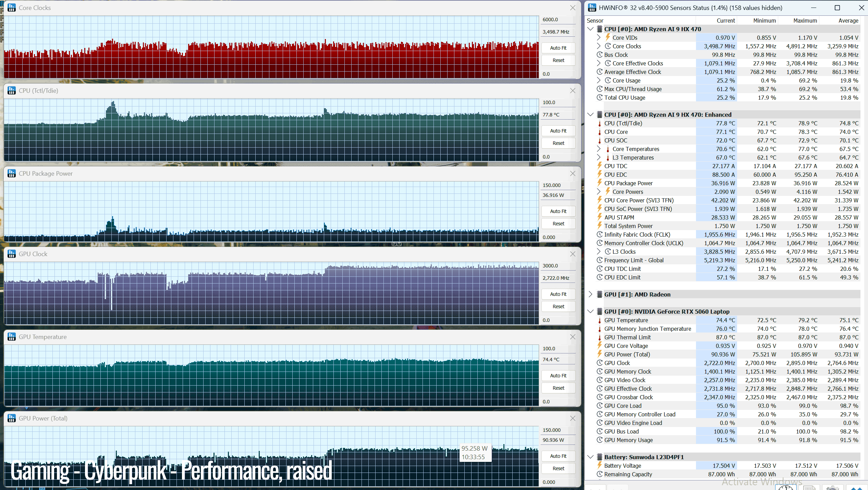Screen dimensions: 868x490
Task: Click Auto Fit in the GPU Clock graph
Action: 558,294
